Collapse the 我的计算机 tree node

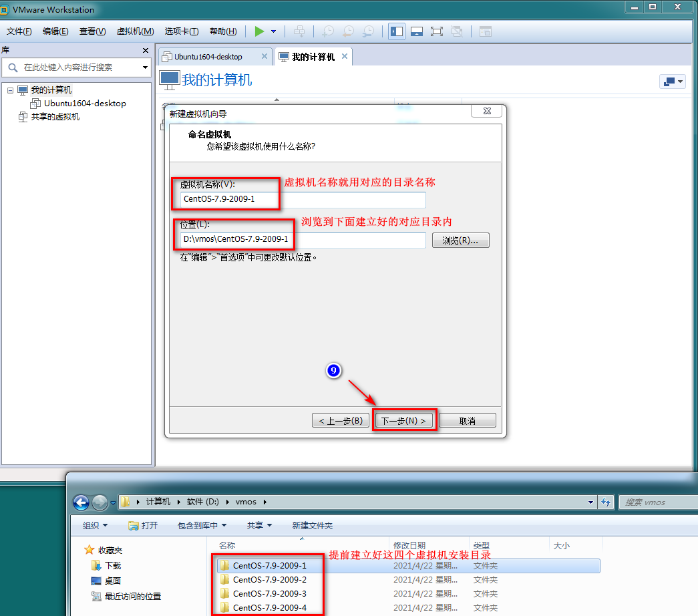(x=11, y=90)
